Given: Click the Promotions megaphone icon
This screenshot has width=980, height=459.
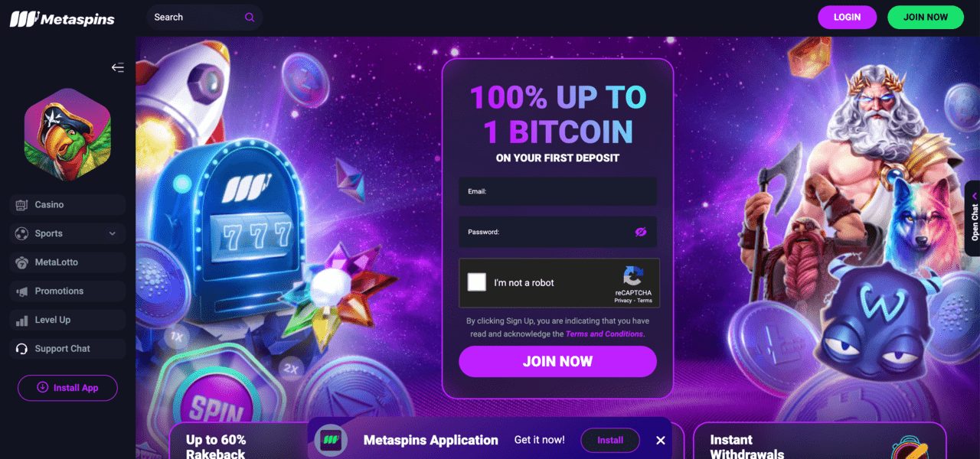Looking at the screenshot, I should point(21,291).
